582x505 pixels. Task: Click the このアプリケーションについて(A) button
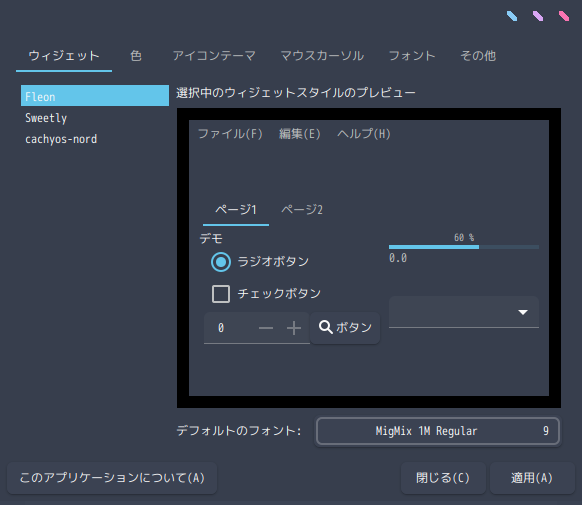(x=112, y=478)
